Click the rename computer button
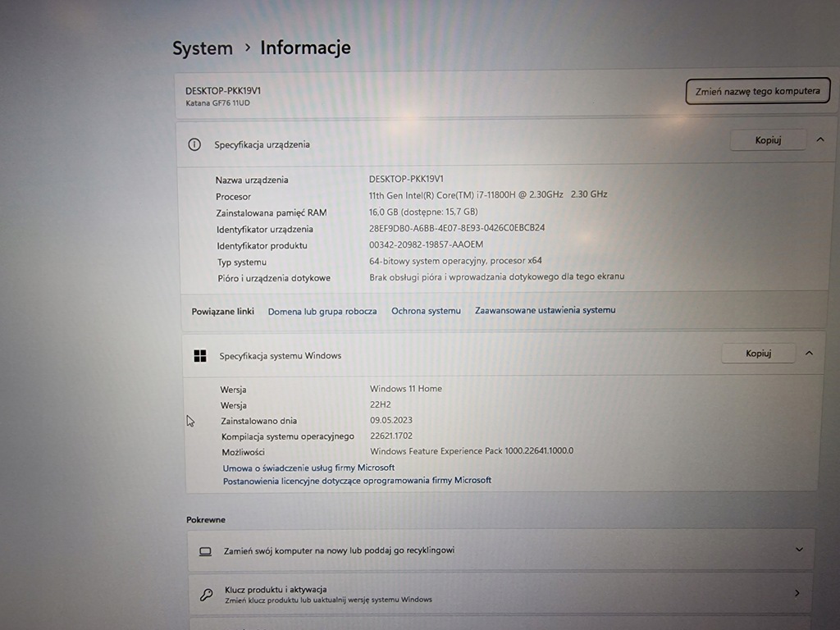Screen dimensions: 840x630 (x=757, y=91)
